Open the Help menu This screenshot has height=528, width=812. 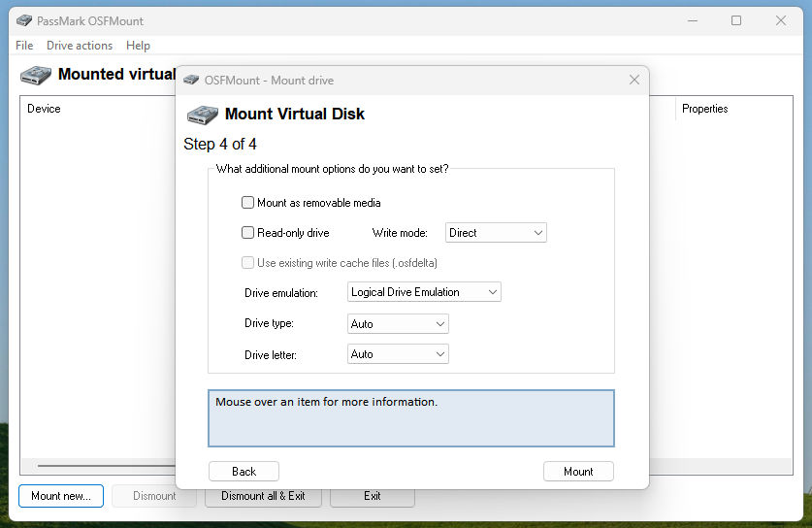click(x=138, y=46)
